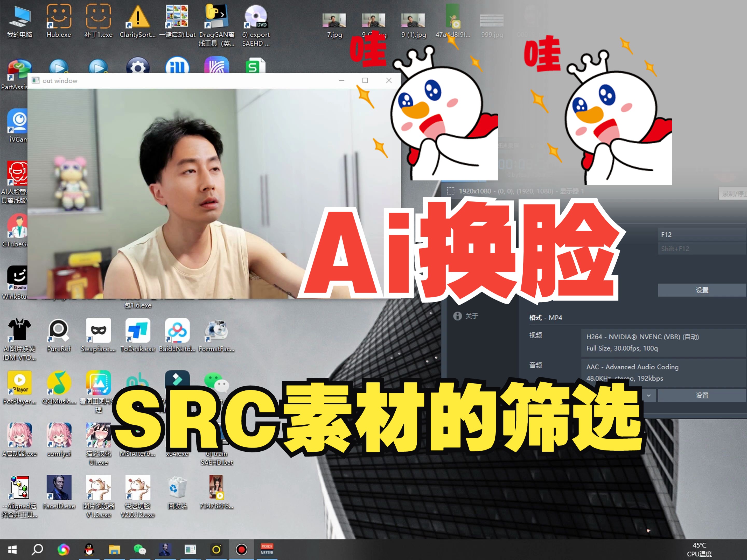Select the 9 (1).jpg image thumbnail
This screenshot has width=747, height=560.
(x=413, y=25)
